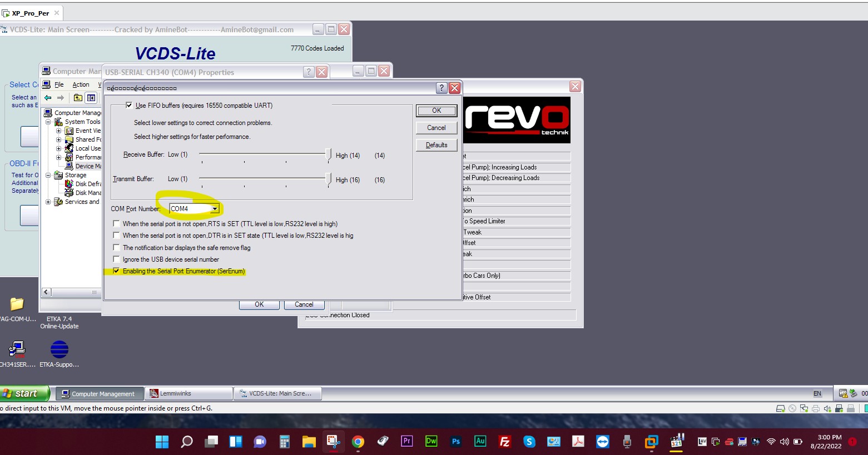Click Up one level folder toolbar icon
Viewport: 868px width, 455px height.
[78, 98]
